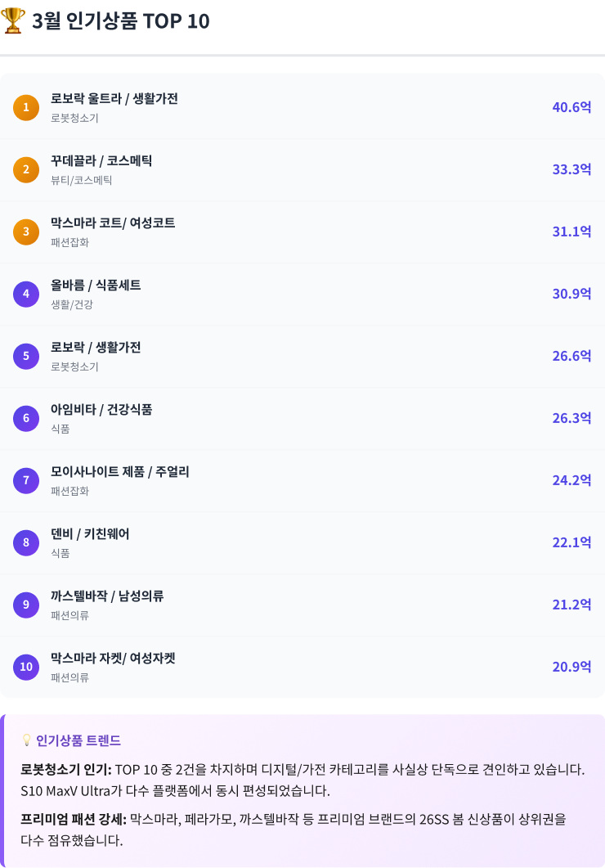Click the trophy icon beside the title

pos(14,20)
